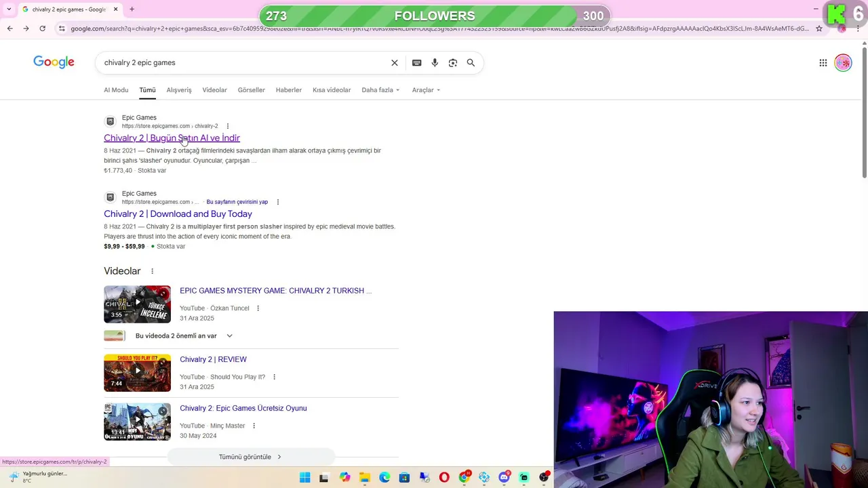
Task: Open the Videolar section options menu
Action: (x=152, y=271)
